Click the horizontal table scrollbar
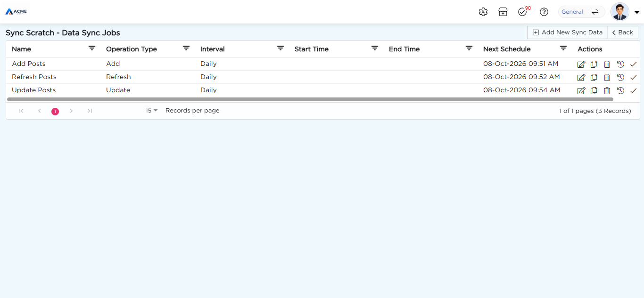644x298 pixels. [310, 99]
